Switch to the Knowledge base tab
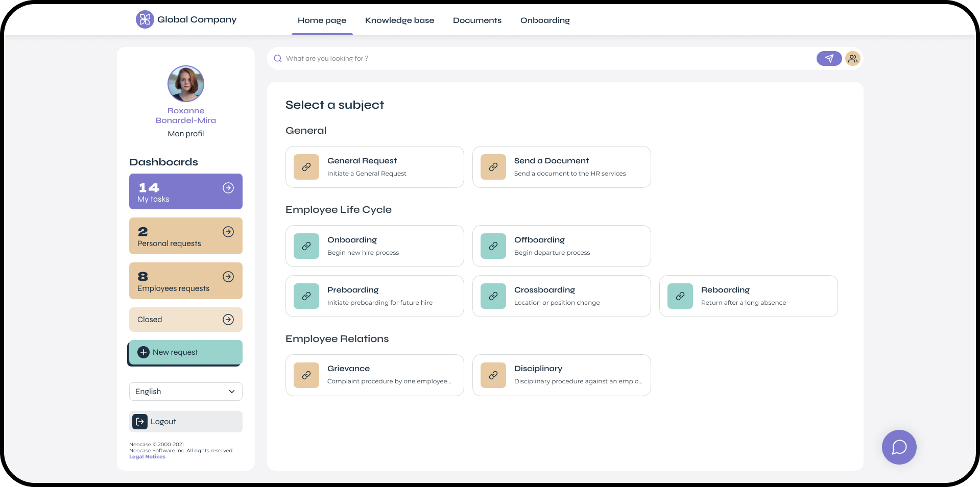 pyautogui.click(x=399, y=20)
